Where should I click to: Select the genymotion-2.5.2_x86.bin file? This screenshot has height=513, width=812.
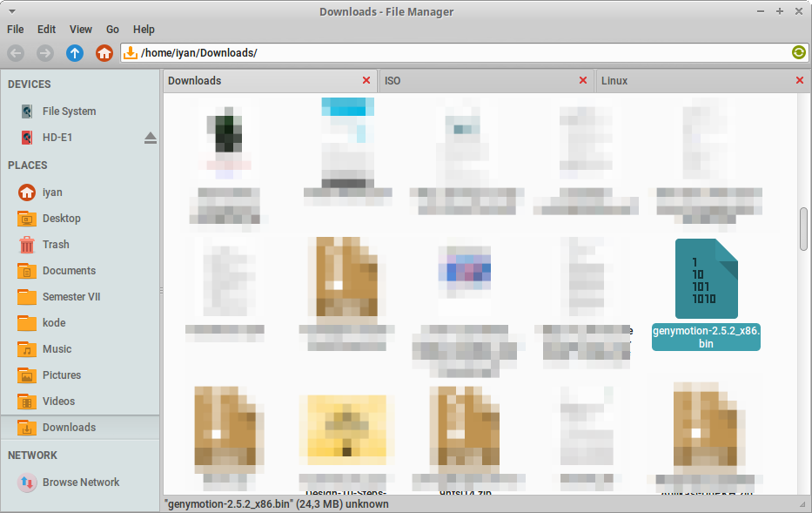(x=706, y=279)
